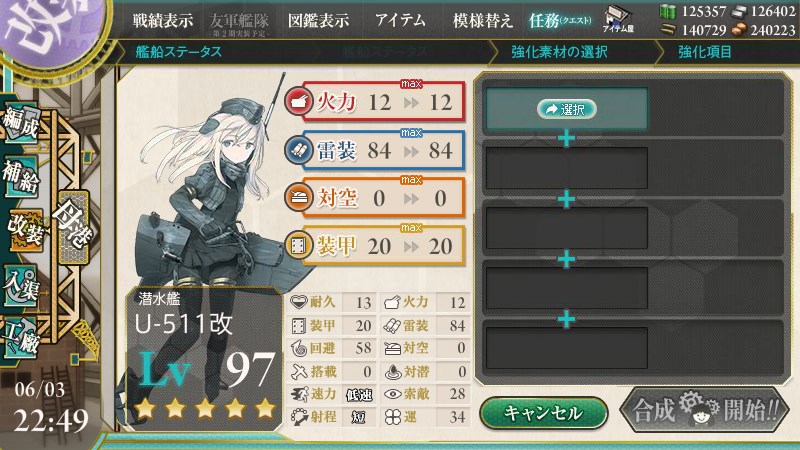The image size is (800, 450).
Task: Open the 戦績表示 menu
Action: [x=163, y=21]
